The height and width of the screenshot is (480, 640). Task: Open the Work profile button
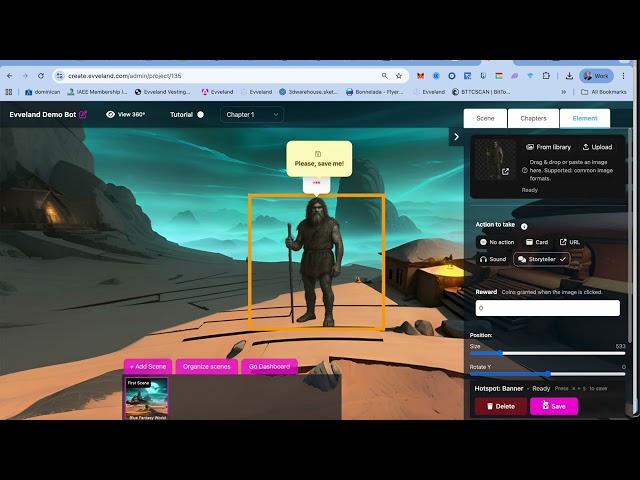pos(596,76)
